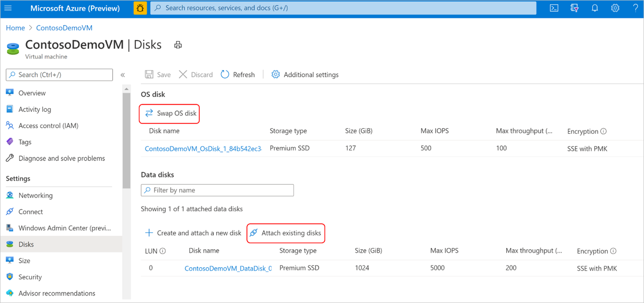Click Refresh in the toolbar
644x303 pixels.
pos(238,75)
